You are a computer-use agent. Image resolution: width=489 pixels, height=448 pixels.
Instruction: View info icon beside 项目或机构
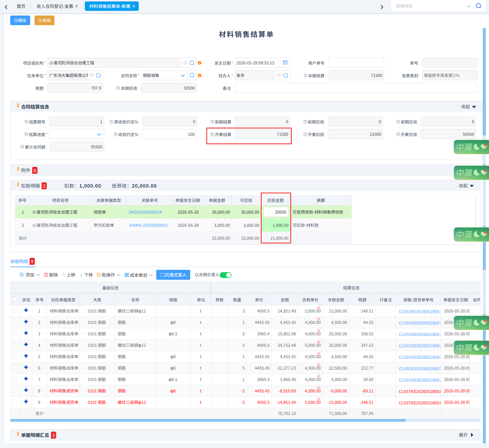[x=200, y=63]
